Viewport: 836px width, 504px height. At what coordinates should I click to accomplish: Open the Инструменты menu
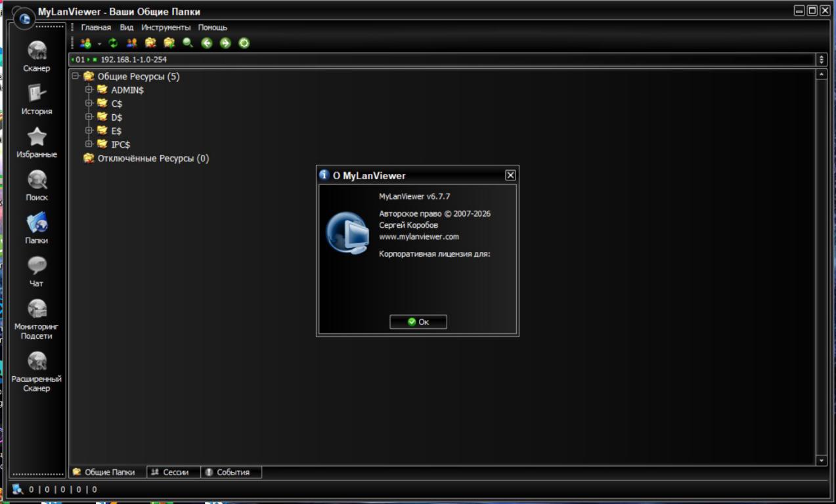click(165, 28)
